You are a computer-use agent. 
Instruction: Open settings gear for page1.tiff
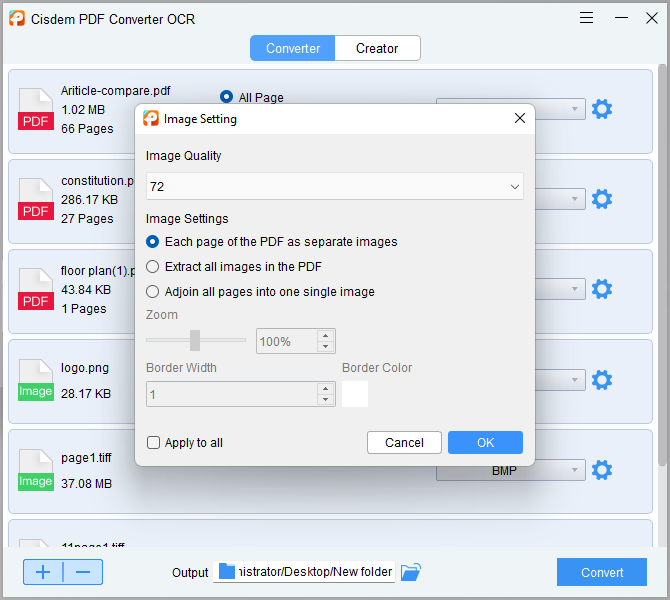(x=602, y=470)
